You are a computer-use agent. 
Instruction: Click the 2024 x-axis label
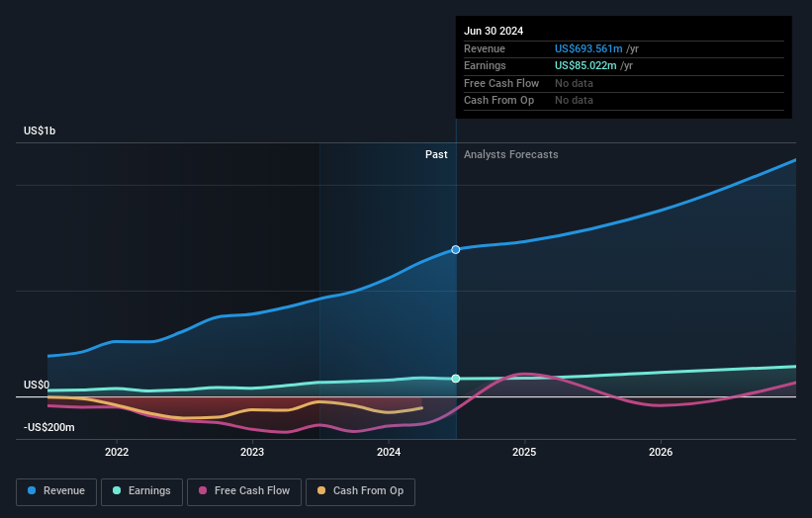click(389, 452)
